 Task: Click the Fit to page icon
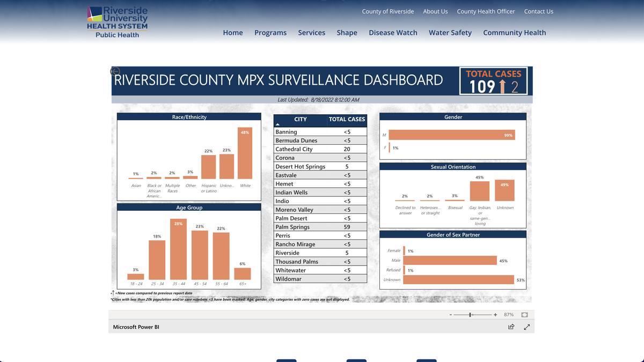(524, 315)
